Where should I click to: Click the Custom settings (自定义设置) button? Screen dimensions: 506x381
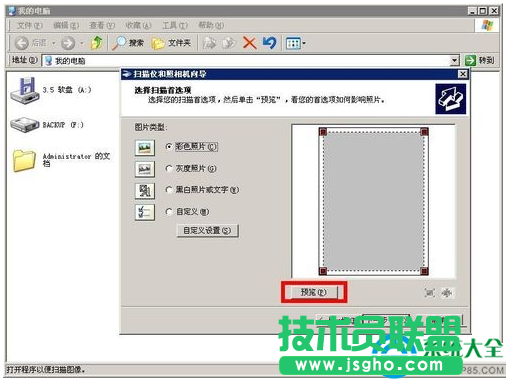click(207, 230)
